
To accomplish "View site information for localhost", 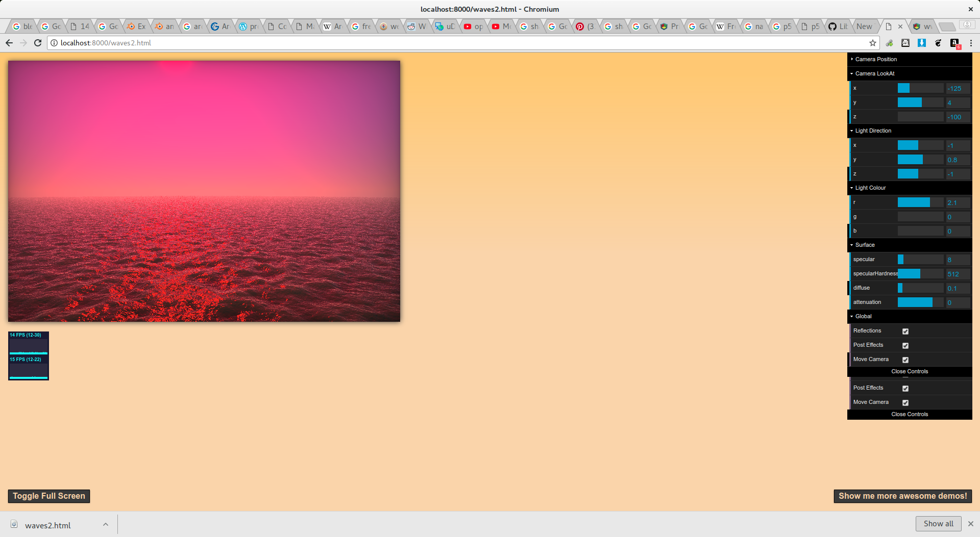I will point(54,43).
